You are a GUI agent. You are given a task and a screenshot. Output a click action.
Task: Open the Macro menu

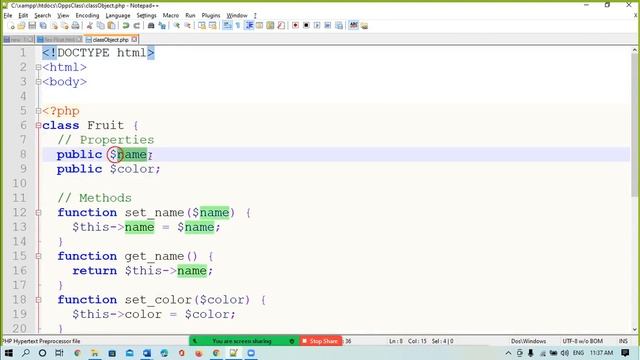pyautogui.click(x=171, y=16)
